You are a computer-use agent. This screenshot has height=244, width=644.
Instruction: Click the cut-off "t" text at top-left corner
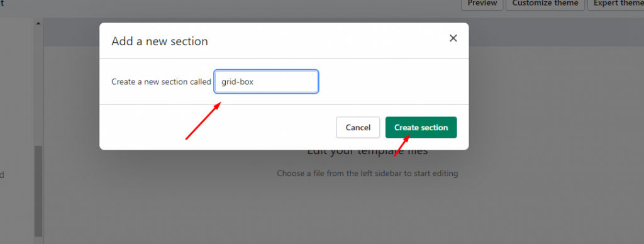[x=1, y=3]
